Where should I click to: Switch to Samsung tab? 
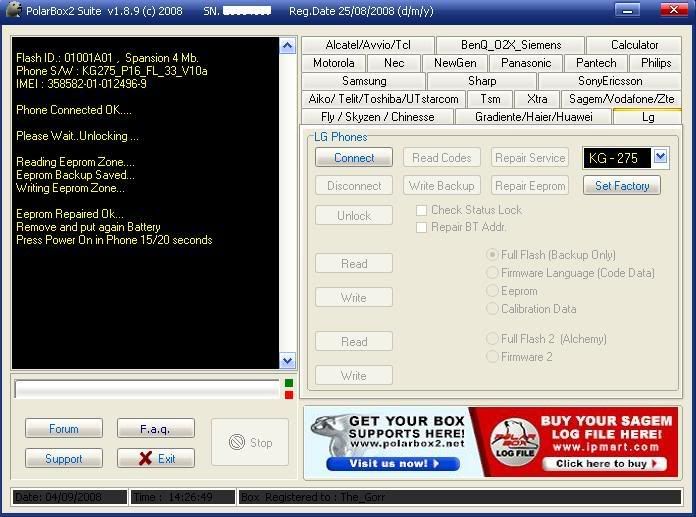tap(364, 81)
